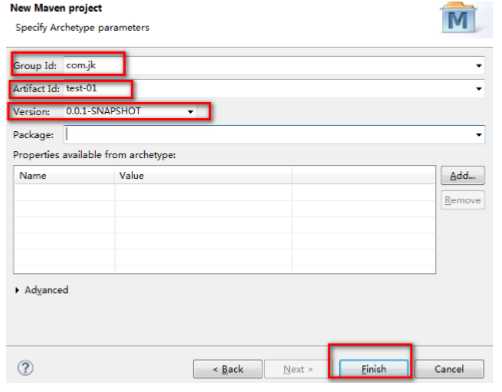Click the Add... button
This screenshot has height=392, width=502.
(x=462, y=176)
